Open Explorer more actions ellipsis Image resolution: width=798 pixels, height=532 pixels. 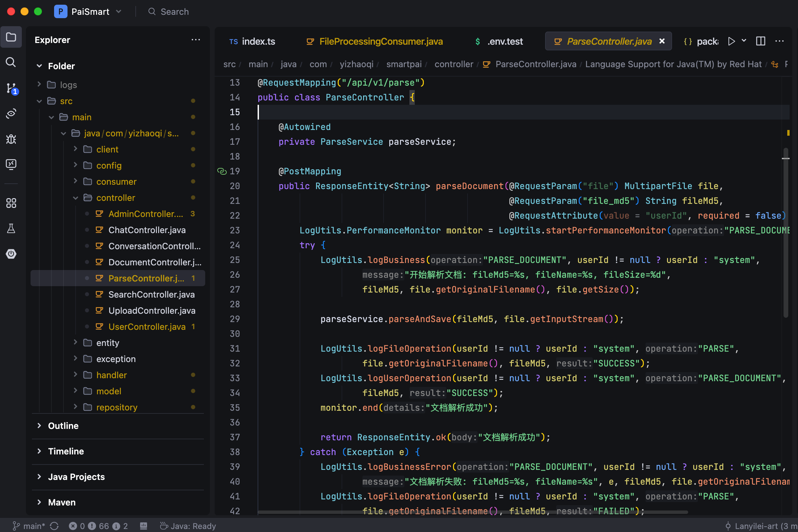[195, 40]
